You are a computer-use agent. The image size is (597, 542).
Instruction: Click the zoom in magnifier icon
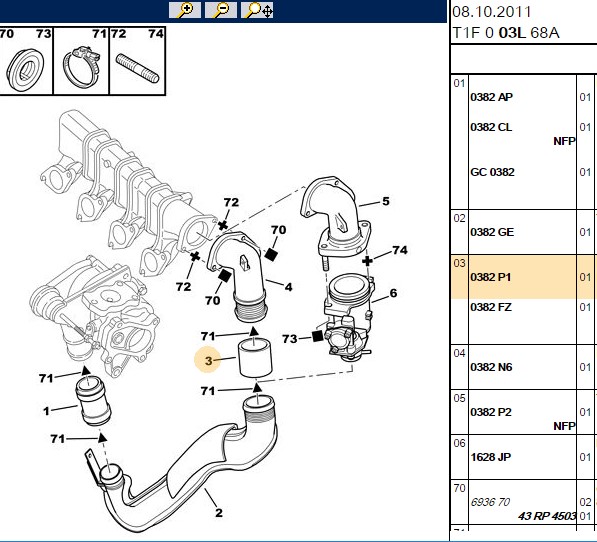coord(185,10)
